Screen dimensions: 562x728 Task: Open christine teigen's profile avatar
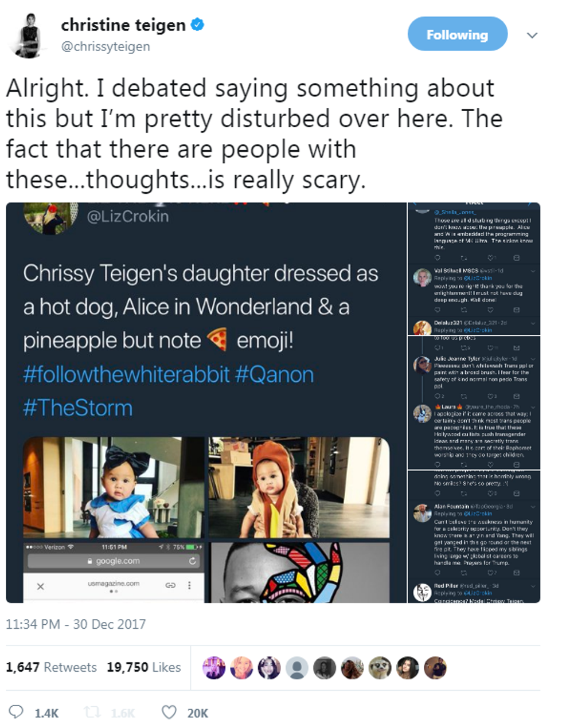[28, 34]
